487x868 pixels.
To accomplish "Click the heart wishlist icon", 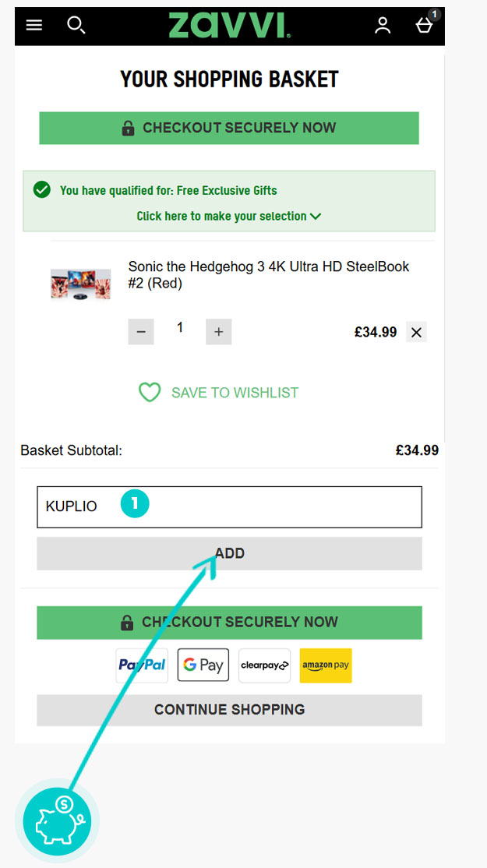I will [150, 393].
